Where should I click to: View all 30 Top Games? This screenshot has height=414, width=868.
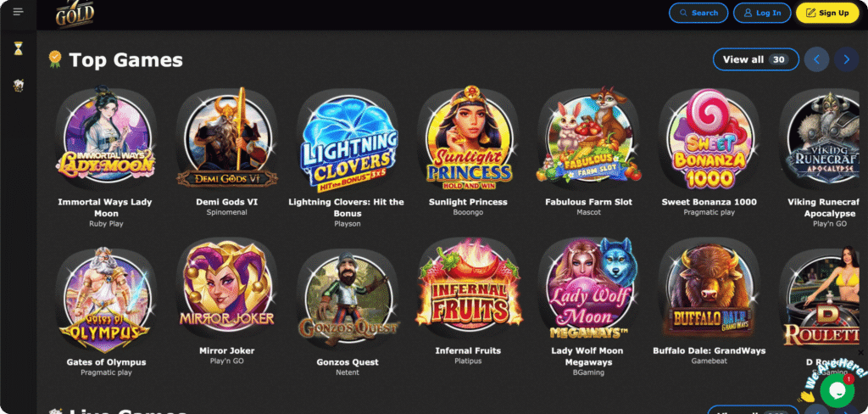click(x=755, y=59)
